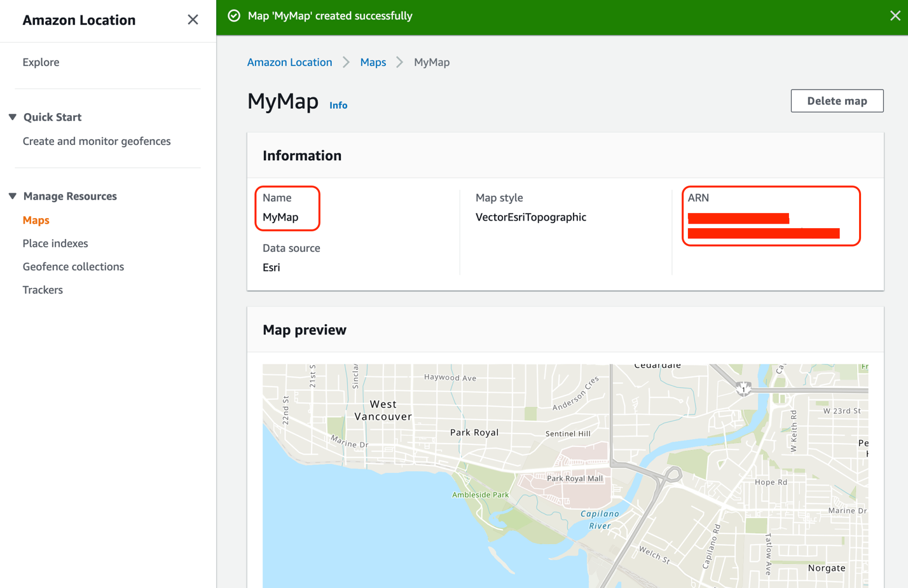
Task: Click the Maps breadcrumb link
Action: pos(373,62)
